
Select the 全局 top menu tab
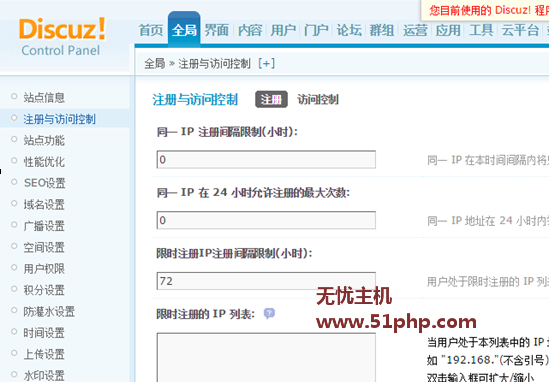(184, 30)
